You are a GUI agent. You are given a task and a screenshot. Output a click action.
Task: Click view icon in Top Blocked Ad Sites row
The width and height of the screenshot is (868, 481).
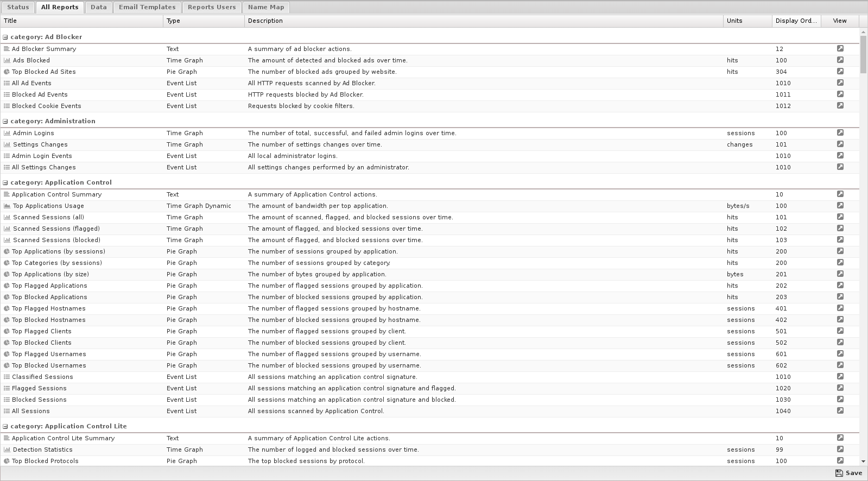point(840,72)
